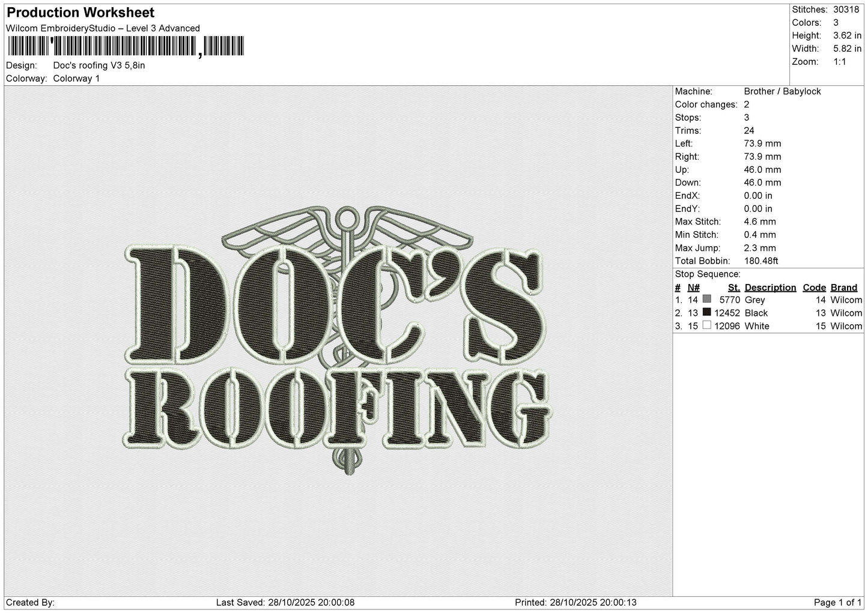Click the Color changes value 2

tap(747, 104)
